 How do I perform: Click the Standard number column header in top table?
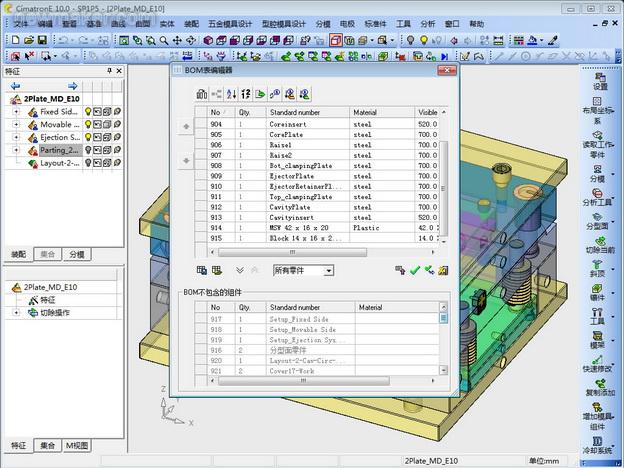(x=308, y=112)
